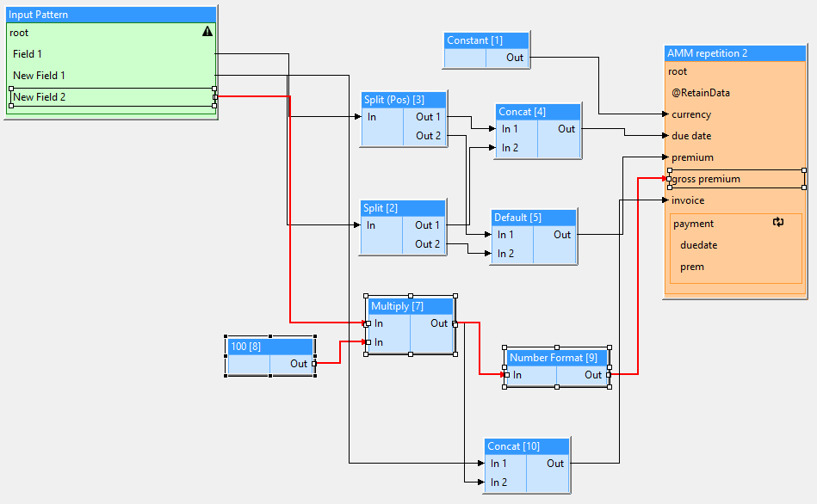Screen dimensions: 817x504
Task: Click the Number Format [9] node header
Action: pyautogui.click(x=555, y=358)
